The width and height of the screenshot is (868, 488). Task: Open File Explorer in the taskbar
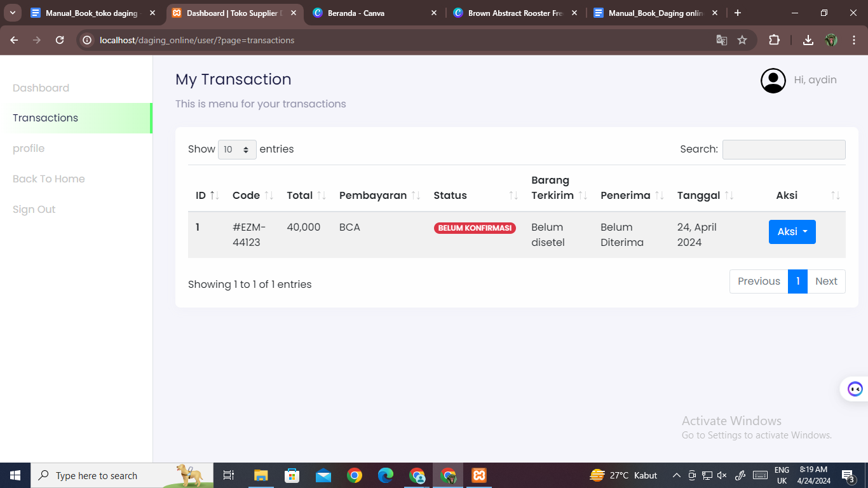pyautogui.click(x=261, y=475)
